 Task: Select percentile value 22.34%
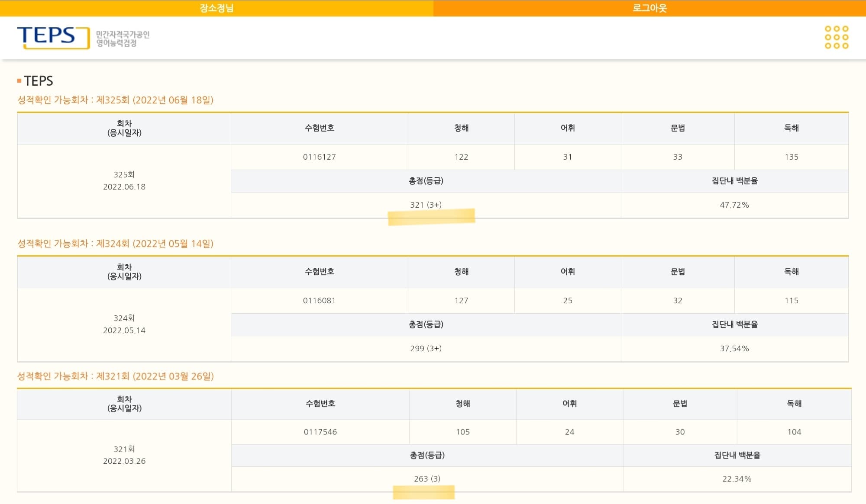pyautogui.click(x=737, y=479)
